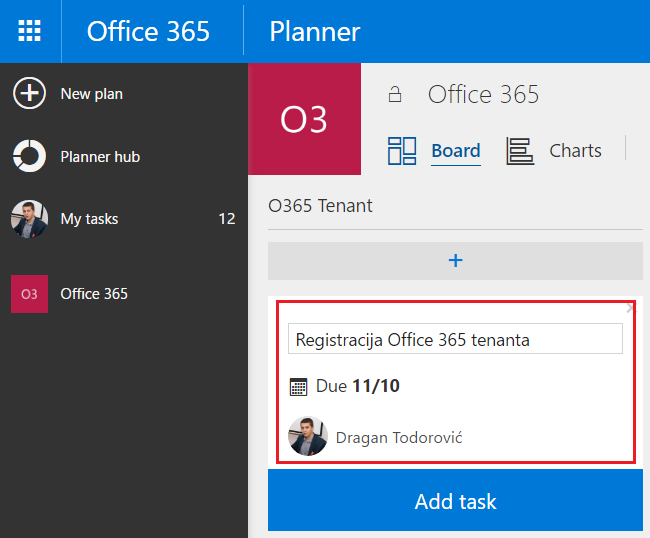The width and height of the screenshot is (650, 538).
Task: Click the task name input field
Action: point(455,339)
